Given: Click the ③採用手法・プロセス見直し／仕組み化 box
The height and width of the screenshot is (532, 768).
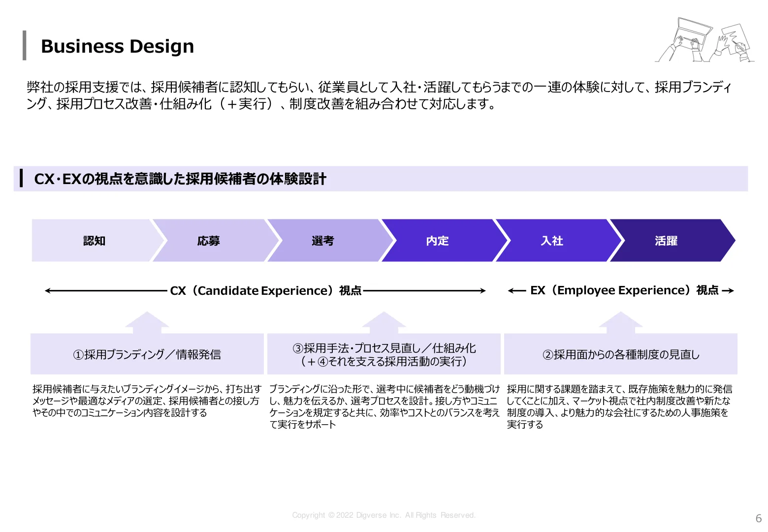Looking at the screenshot, I should (384, 354).
